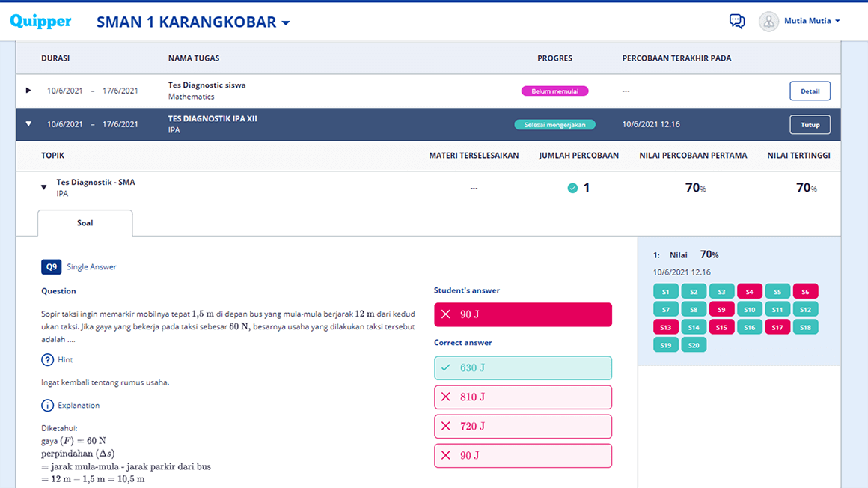Jump to question S20 tile
The width and height of the screenshot is (868, 488).
(694, 345)
